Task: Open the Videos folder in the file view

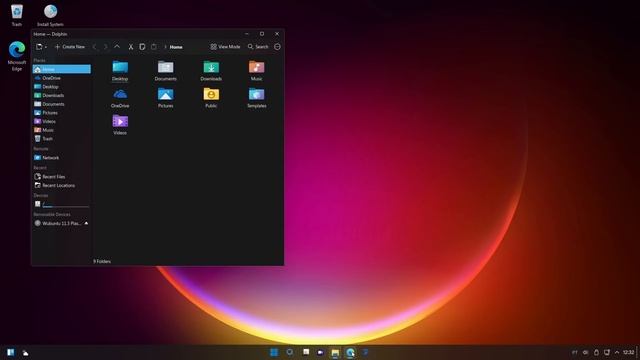Action: tap(120, 124)
